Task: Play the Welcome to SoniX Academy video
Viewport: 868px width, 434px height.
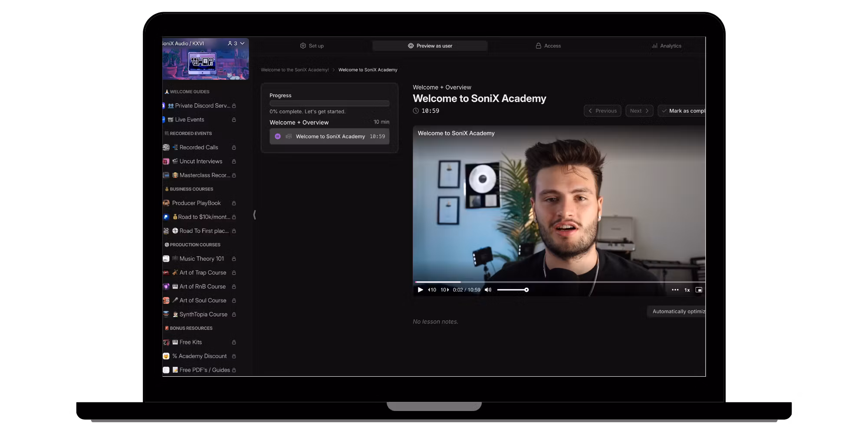Action: click(x=420, y=290)
